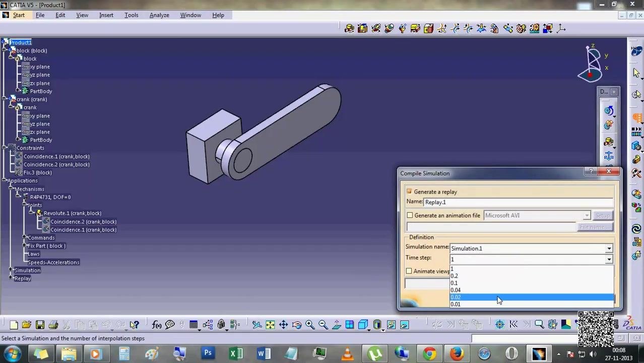Select the Constraints node in tree
Viewport: 644px width, 363px height.
point(30,148)
